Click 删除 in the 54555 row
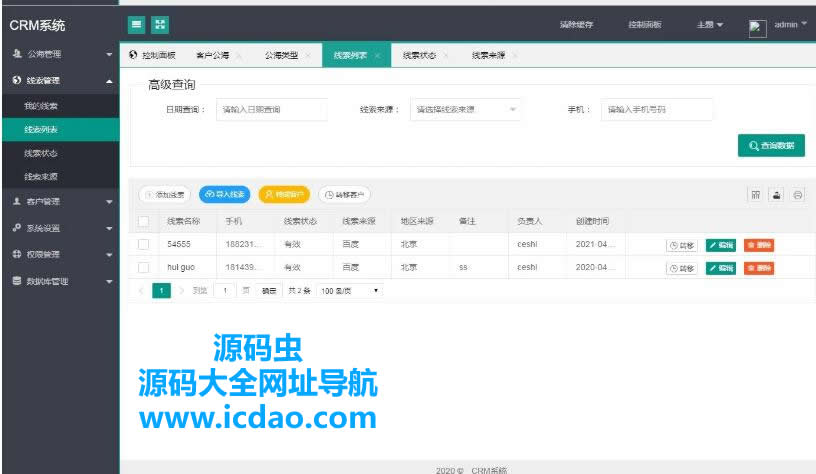 759,245
